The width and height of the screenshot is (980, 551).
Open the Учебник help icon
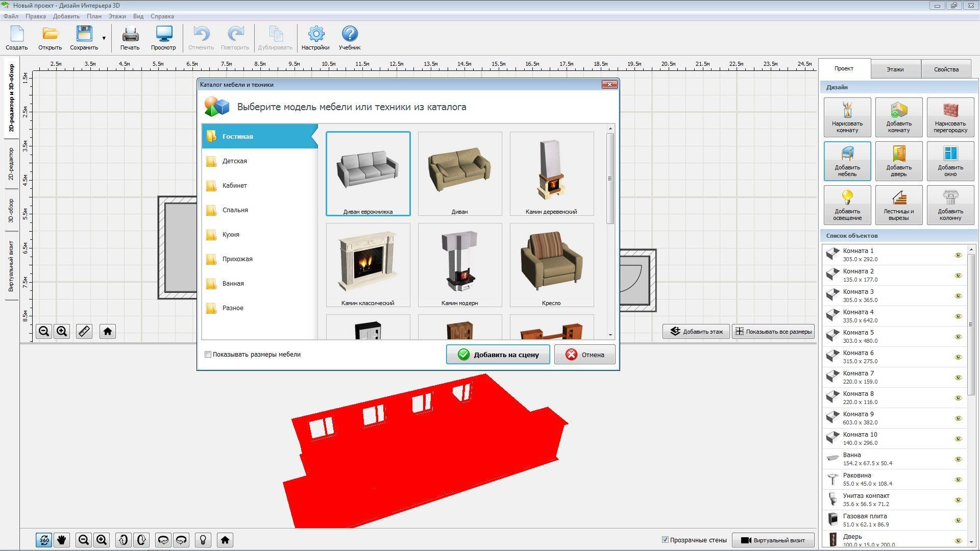tap(350, 38)
